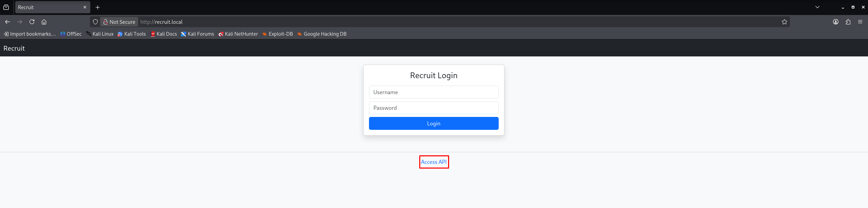The image size is (868, 208).
Task: Click the tracking protection shield icon
Action: (95, 22)
